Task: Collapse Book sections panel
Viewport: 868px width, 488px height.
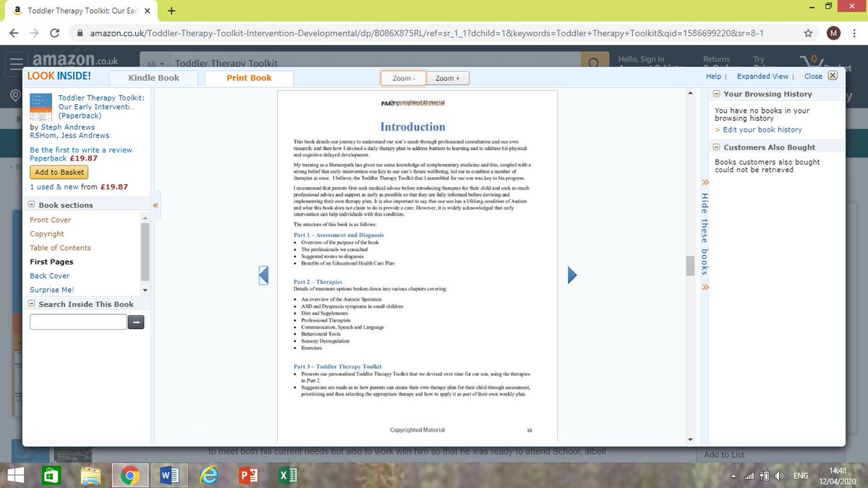Action: point(31,205)
